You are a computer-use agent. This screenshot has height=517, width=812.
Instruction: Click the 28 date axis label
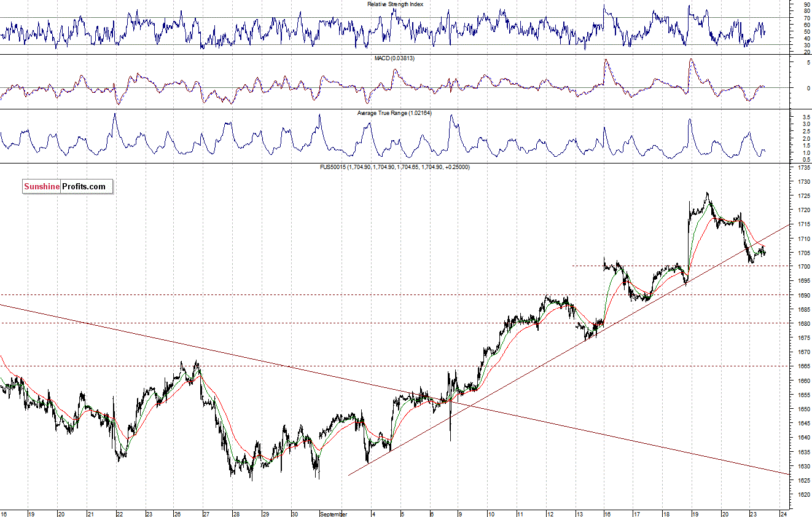coord(236,513)
